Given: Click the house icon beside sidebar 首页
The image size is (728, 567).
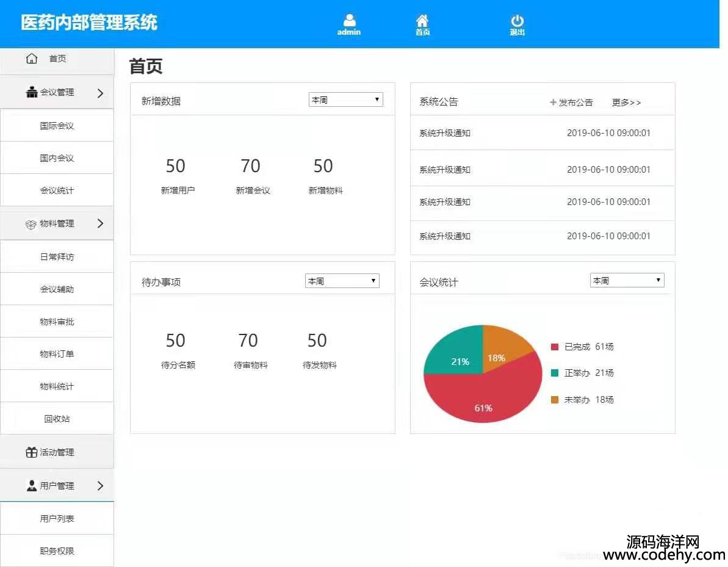Looking at the screenshot, I should (x=32, y=59).
